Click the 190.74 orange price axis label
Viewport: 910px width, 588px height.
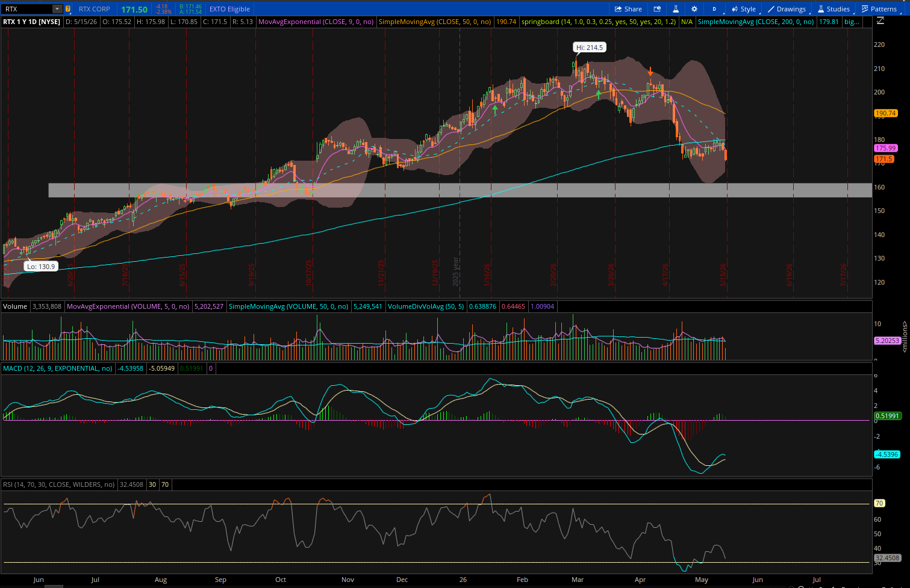coord(885,113)
